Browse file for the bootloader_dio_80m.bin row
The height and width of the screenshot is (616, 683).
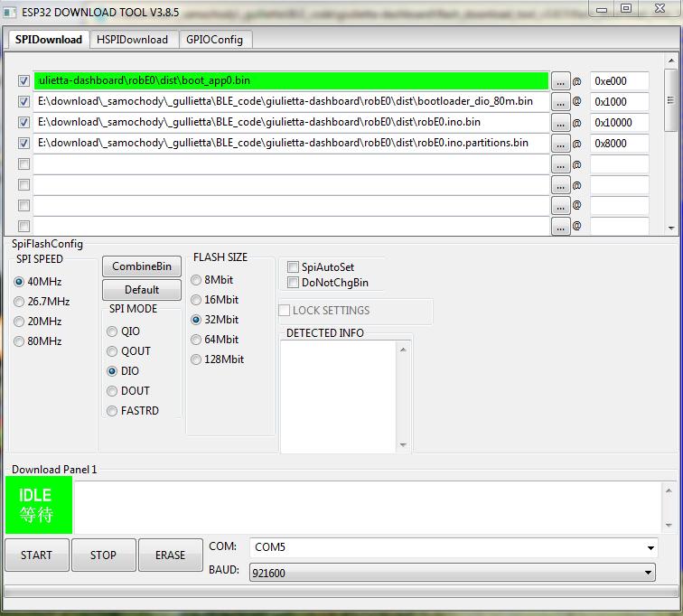(x=561, y=102)
